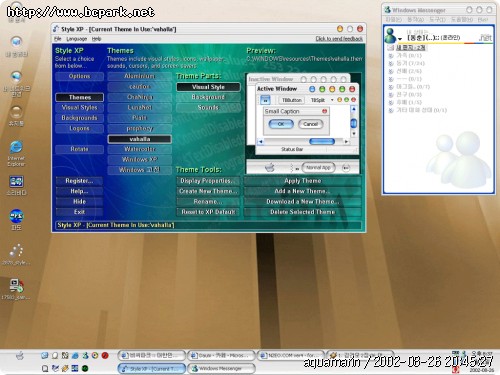The height and width of the screenshot is (375, 500).
Task: Click Download a New Theme button
Action: pyautogui.click(x=303, y=202)
